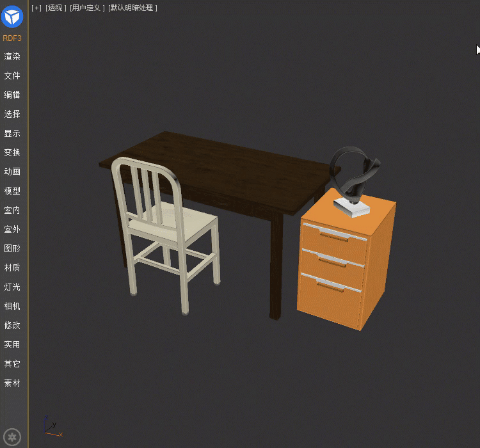Open the 选择 (Select) menu
The height and width of the screenshot is (448, 480).
click(12, 114)
